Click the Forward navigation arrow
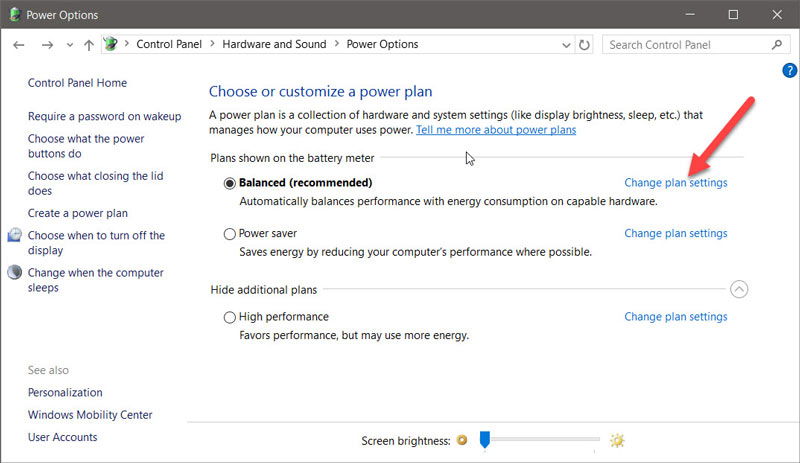Viewport: 800px width, 463px height. (47, 45)
